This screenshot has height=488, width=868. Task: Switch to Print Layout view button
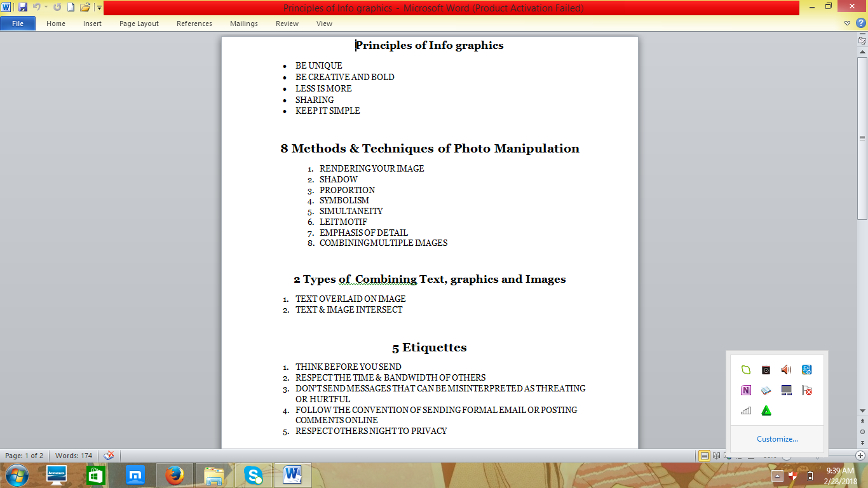pyautogui.click(x=704, y=456)
